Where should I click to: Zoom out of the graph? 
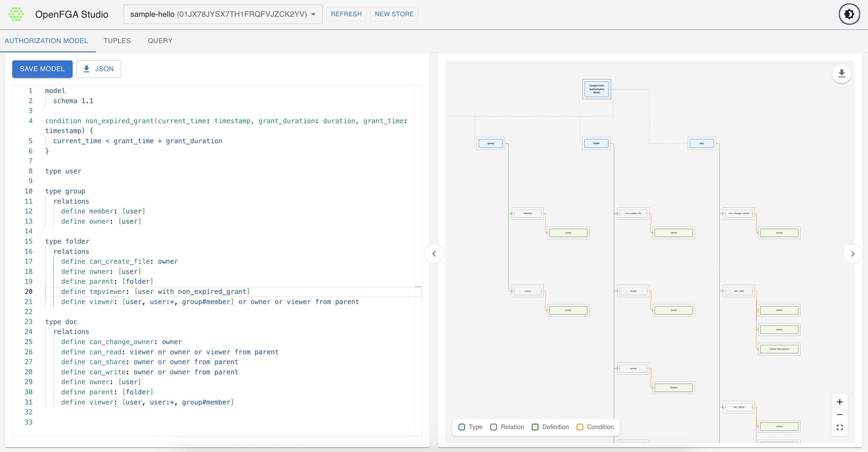[839, 415]
